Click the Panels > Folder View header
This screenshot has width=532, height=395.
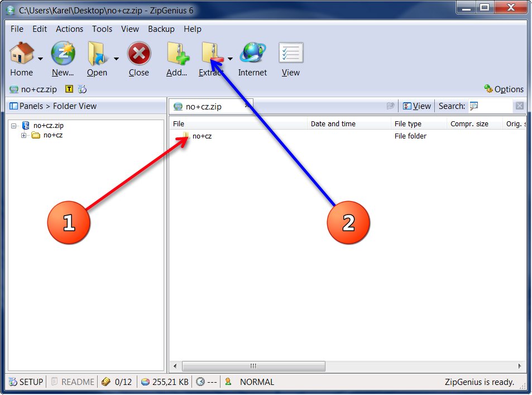click(53, 106)
